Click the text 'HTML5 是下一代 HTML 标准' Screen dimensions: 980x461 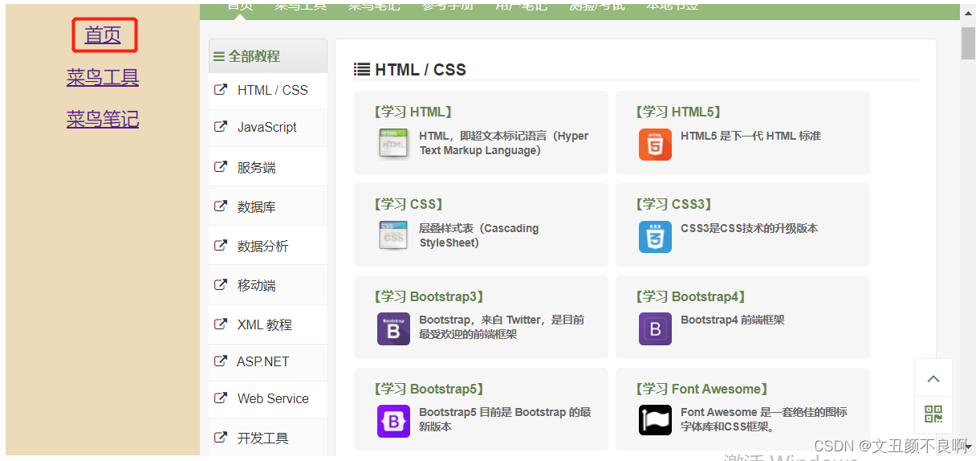[750, 136]
